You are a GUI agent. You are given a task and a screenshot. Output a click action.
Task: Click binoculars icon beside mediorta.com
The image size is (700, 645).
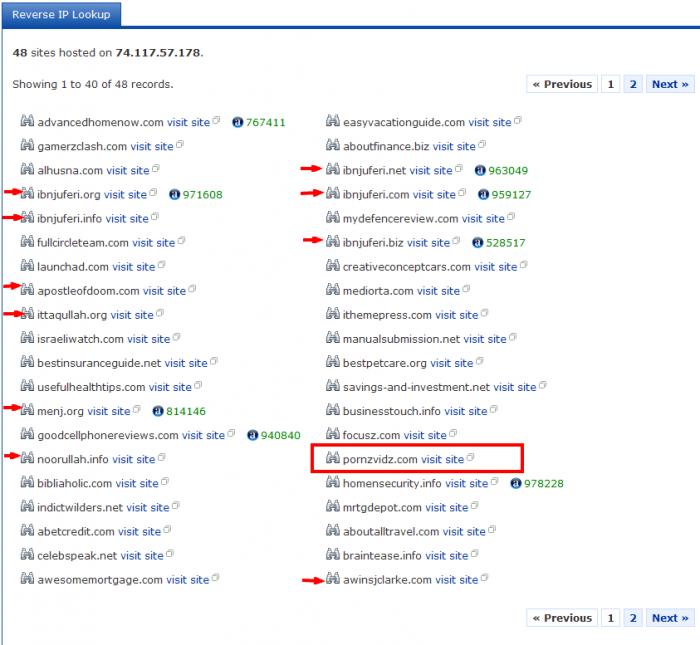coord(333,289)
